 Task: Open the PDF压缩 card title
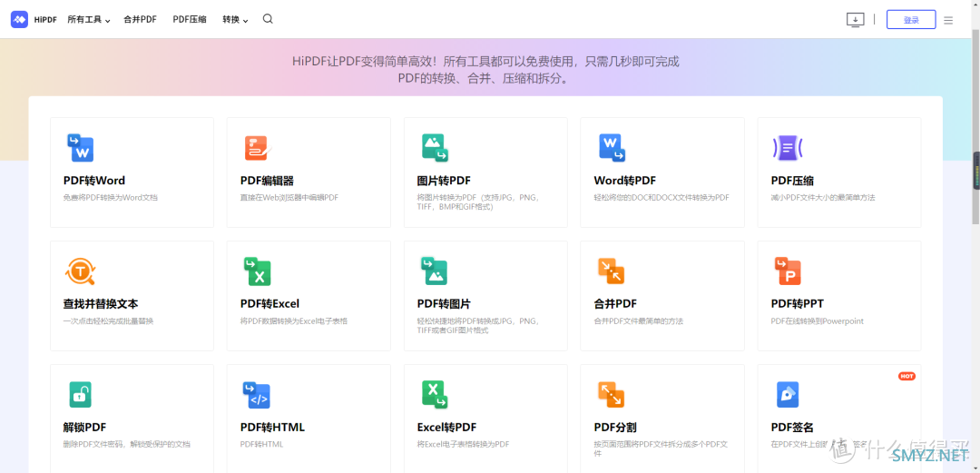pyautogui.click(x=792, y=181)
